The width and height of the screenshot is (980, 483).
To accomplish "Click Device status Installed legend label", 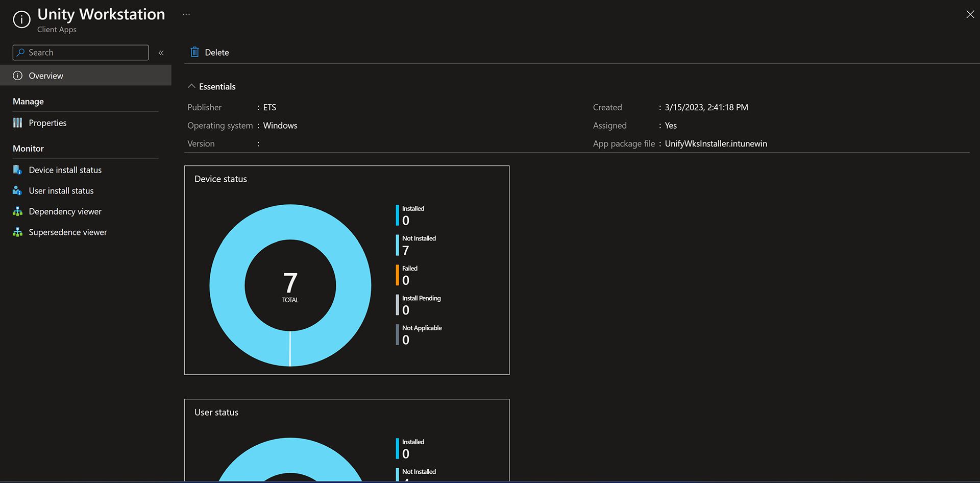I will (x=413, y=208).
